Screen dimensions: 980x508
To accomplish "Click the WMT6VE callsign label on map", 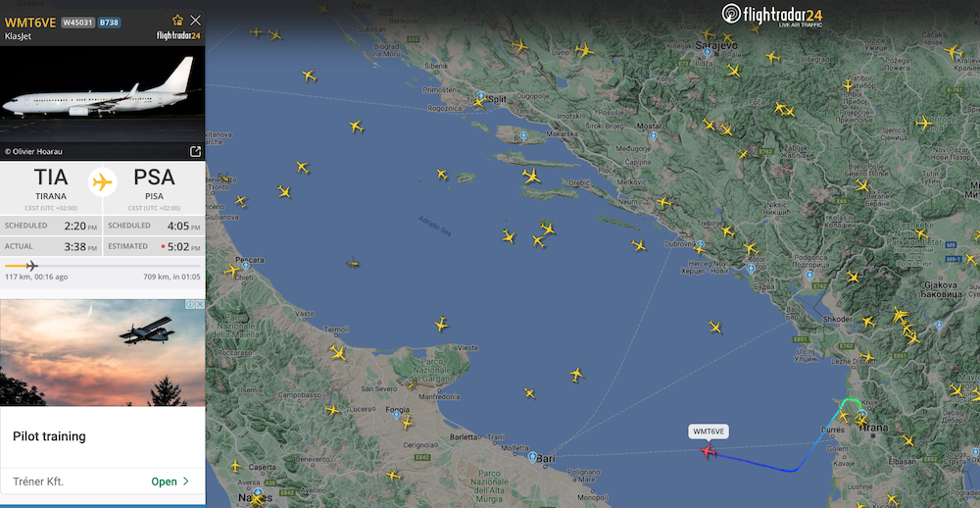I will point(709,432).
